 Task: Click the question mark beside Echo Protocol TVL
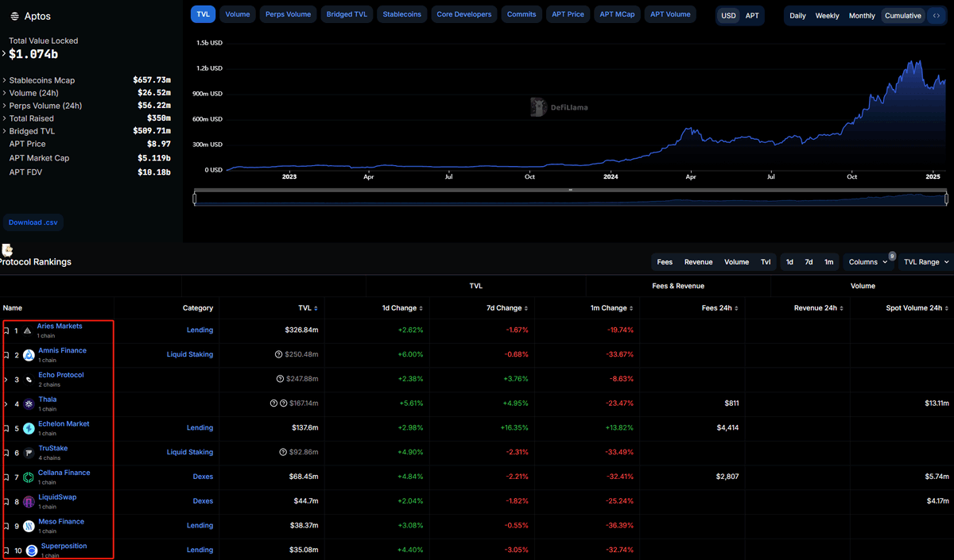(x=279, y=379)
